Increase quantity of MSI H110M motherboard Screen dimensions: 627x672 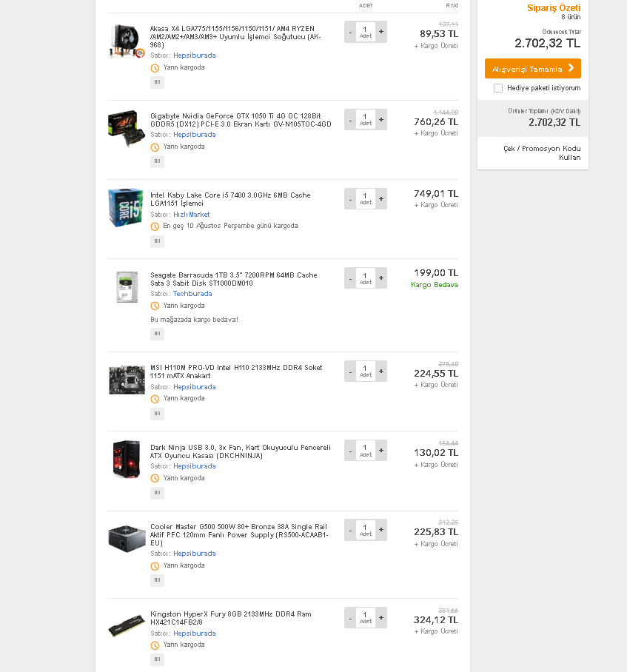click(381, 371)
